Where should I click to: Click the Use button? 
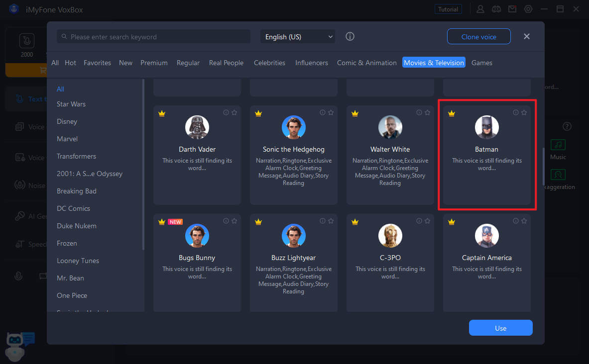point(501,328)
